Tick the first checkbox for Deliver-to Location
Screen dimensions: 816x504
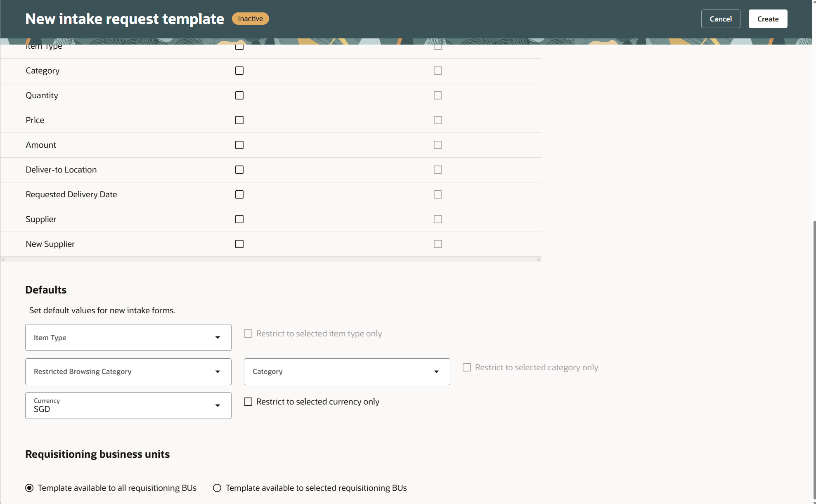[x=239, y=170]
